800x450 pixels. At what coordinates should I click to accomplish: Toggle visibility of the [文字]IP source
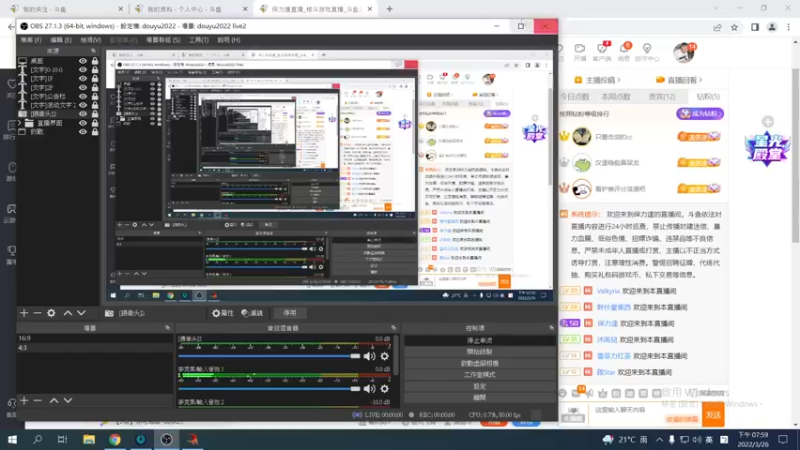pyautogui.click(x=83, y=79)
